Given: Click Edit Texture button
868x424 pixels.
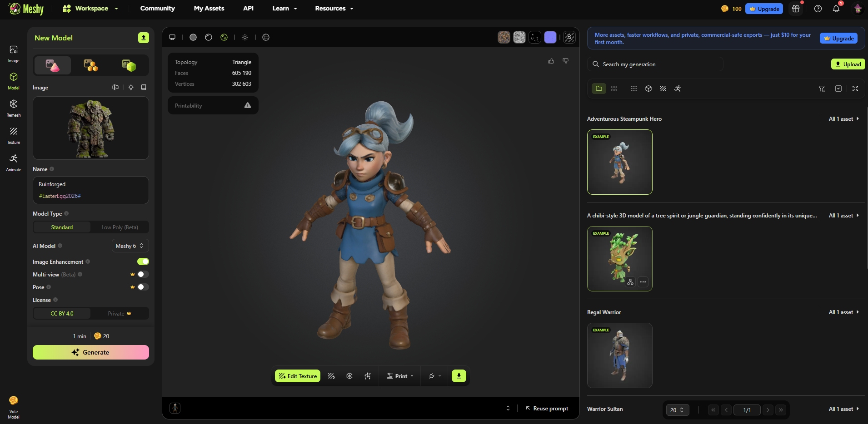Looking at the screenshot, I should [x=298, y=376].
